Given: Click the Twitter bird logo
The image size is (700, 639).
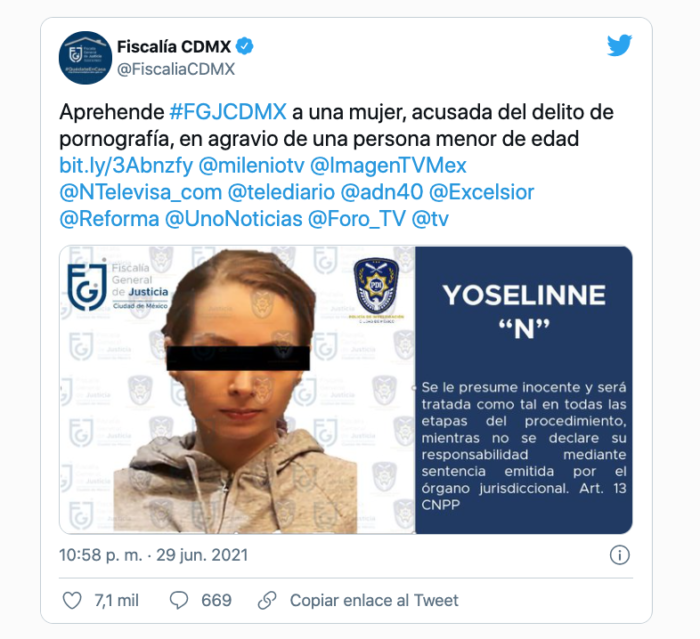Looking at the screenshot, I should click(x=619, y=45).
